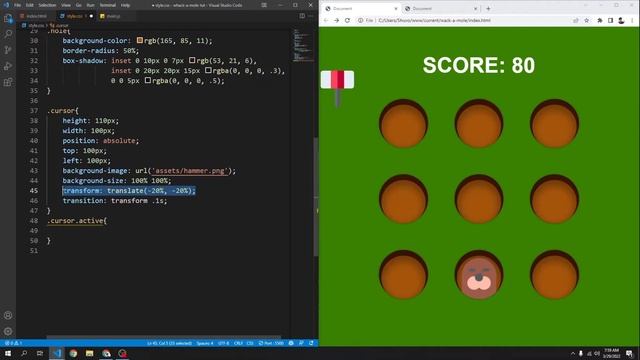Open the Chrome profile avatar
Viewport: 640px width, 360px height.
point(621,20)
